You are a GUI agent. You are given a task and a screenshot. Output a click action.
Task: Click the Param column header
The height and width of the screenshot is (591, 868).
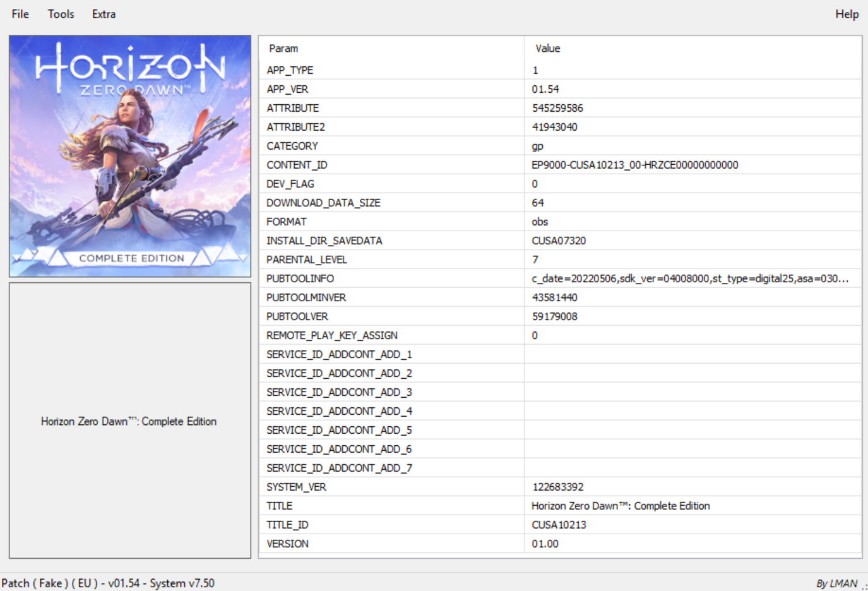point(283,49)
